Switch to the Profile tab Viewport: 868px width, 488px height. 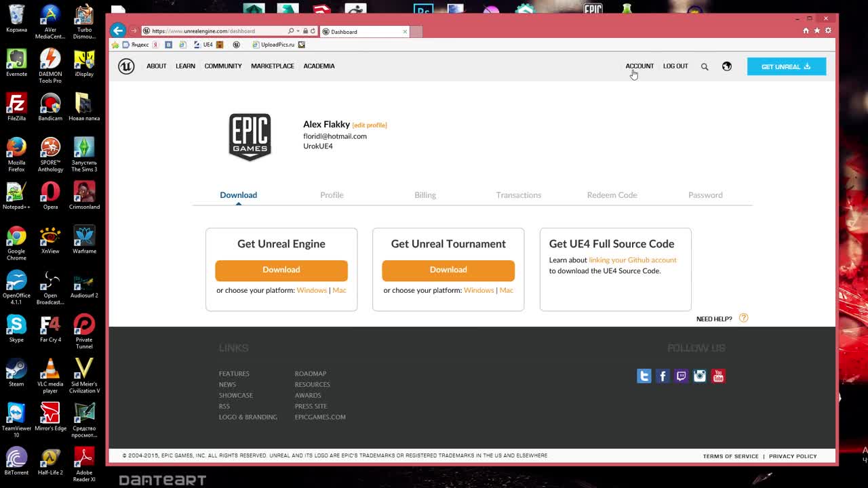332,195
